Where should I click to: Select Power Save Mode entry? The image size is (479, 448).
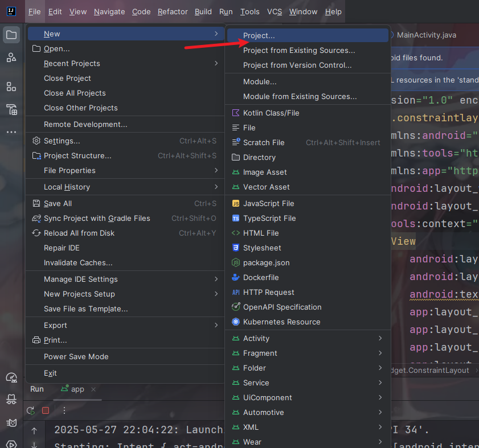(x=125, y=356)
